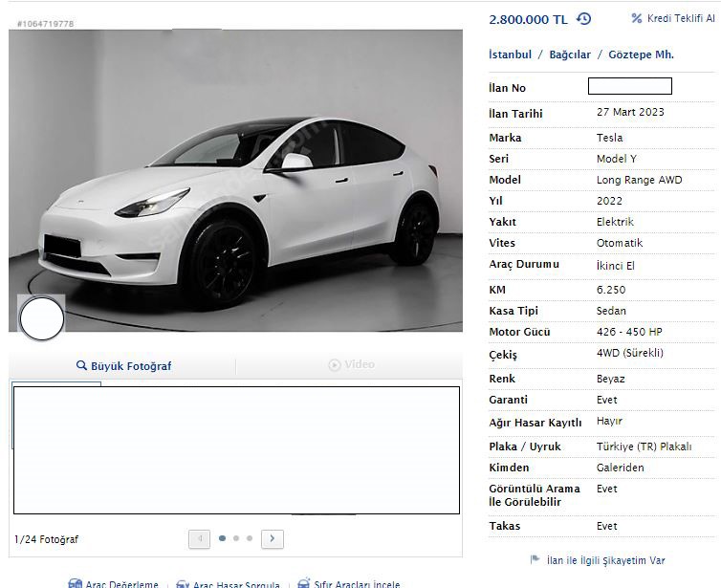The image size is (721, 588).
Task: Click the İstanbul location link
Action: click(510, 54)
